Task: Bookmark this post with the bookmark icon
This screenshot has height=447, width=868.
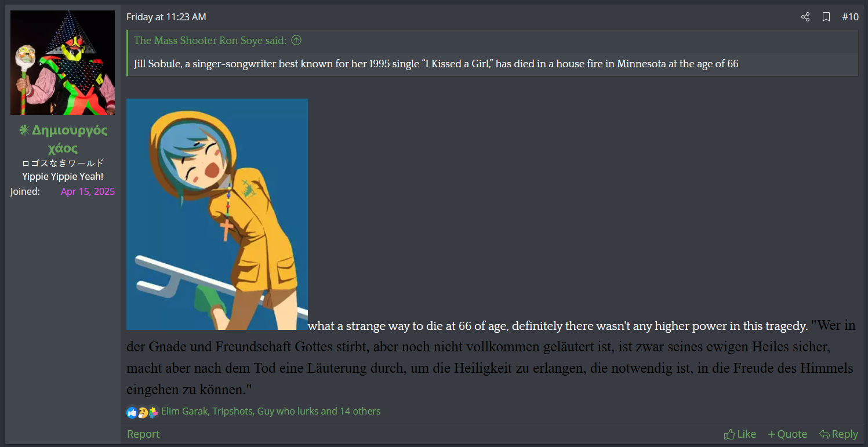Action: [x=826, y=17]
